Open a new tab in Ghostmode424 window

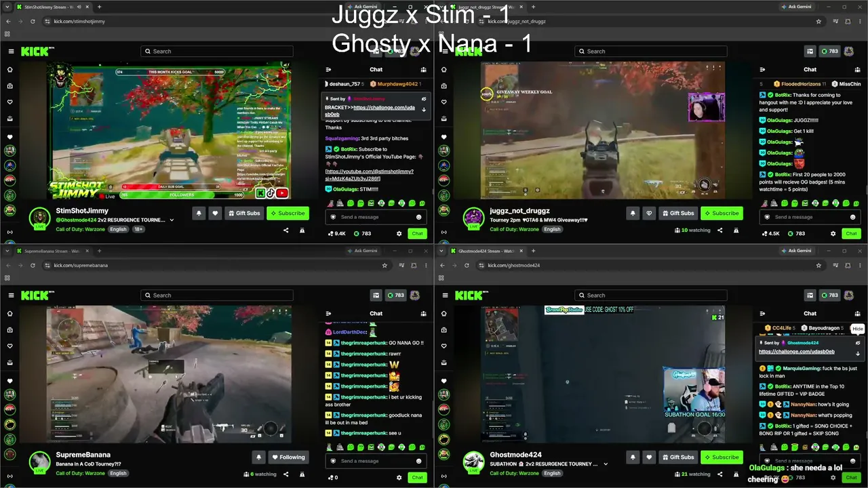[x=533, y=251]
